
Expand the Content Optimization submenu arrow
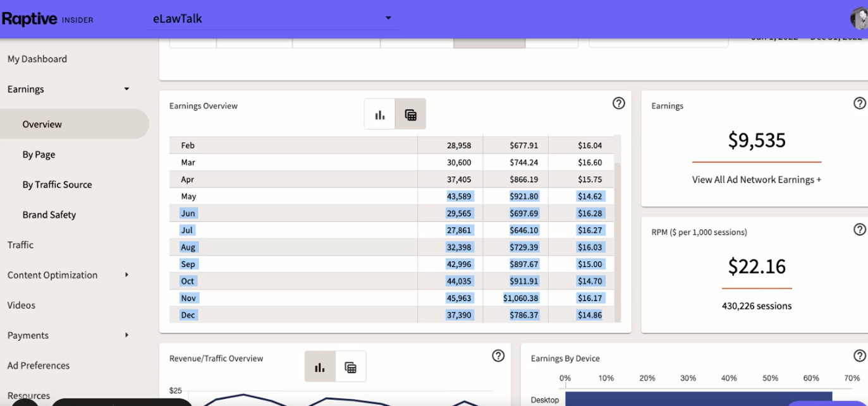[x=126, y=275]
